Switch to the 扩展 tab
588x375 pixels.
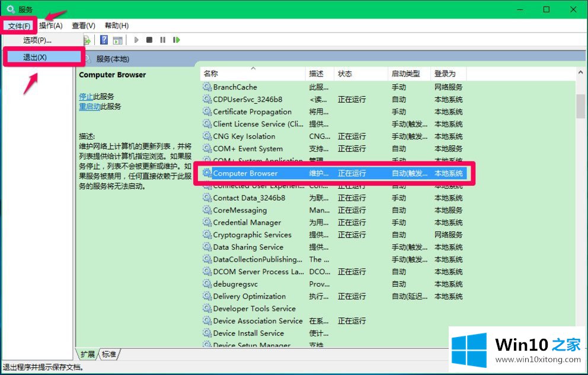(87, 354)
